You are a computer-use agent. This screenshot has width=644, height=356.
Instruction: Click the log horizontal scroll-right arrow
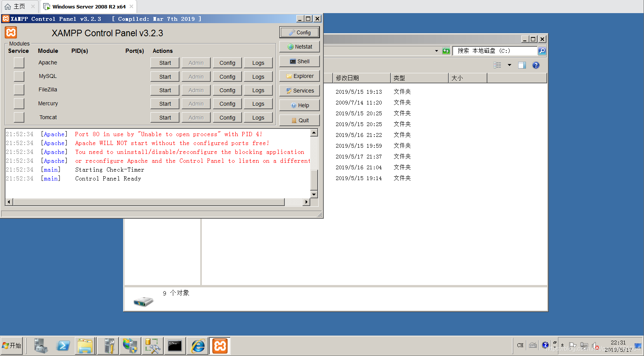click(x=306, y=202)
